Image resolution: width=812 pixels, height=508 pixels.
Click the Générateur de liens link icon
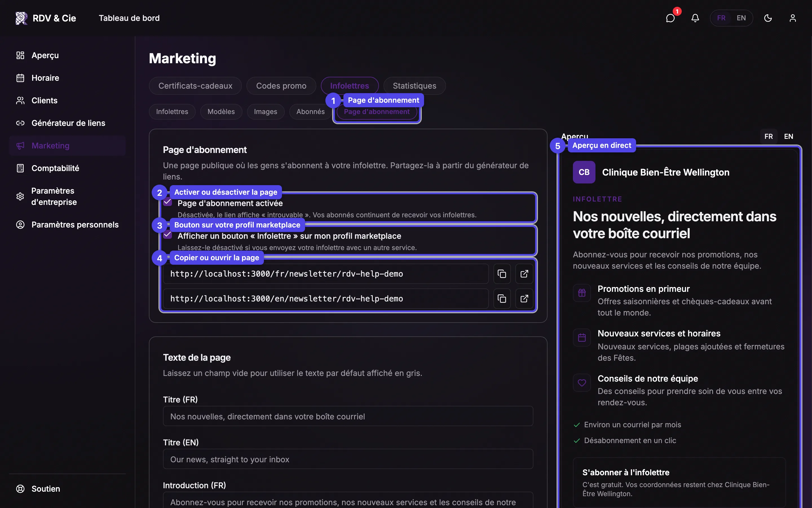tap(20, 123)
